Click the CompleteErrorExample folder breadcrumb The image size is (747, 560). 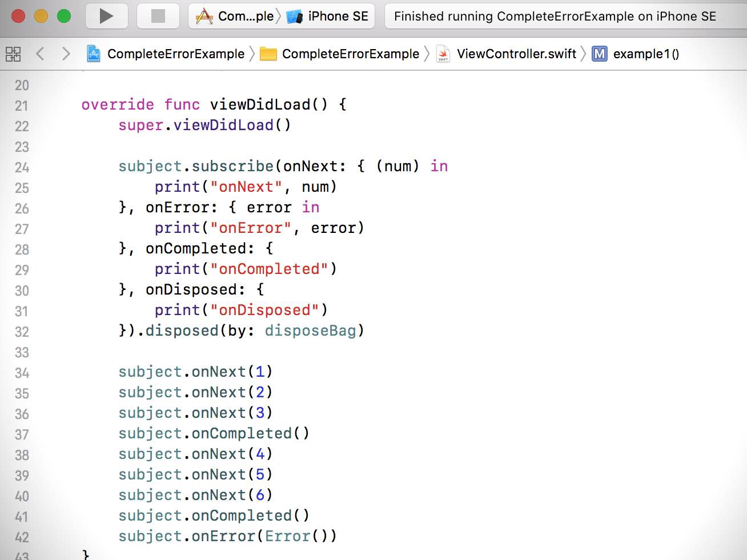point(351,54)
